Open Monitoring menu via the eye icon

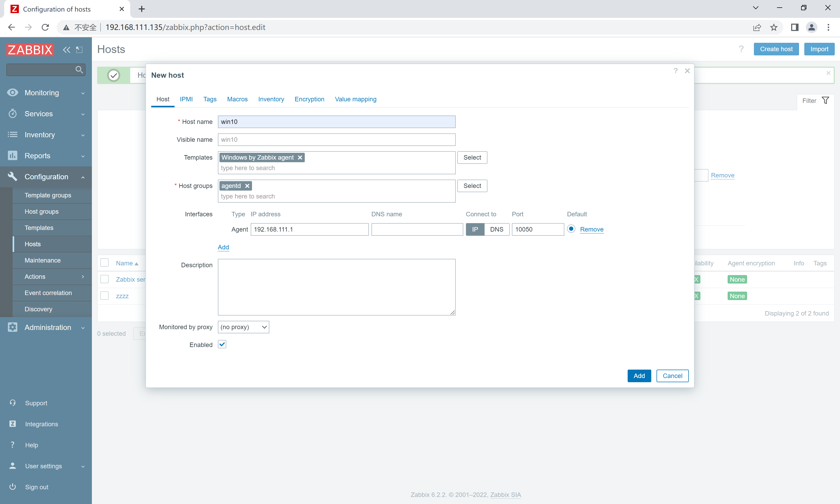pos(13,92)
